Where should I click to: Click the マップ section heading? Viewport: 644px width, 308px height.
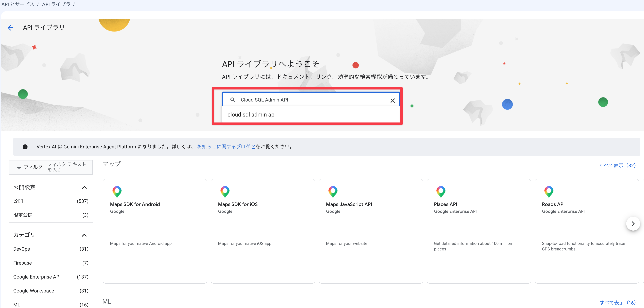tap(111, 164)
